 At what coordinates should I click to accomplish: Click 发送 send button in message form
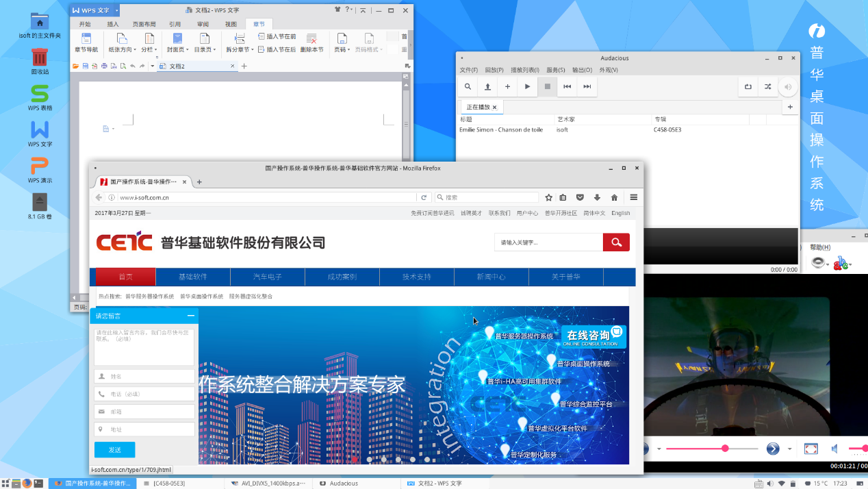[x=114, y=450]
